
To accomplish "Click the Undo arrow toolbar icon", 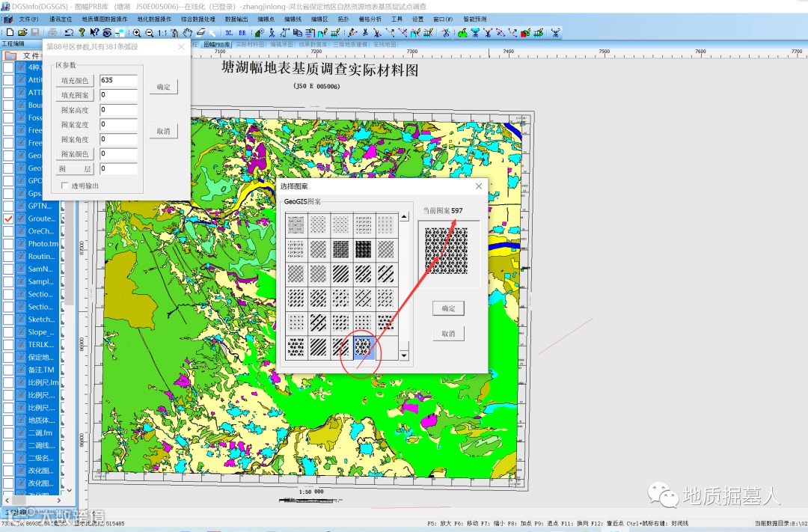I will (69, 32).
